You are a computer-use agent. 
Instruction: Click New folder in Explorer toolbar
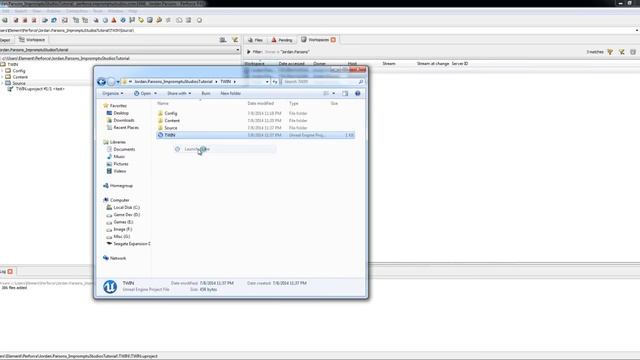pos(231,93)
